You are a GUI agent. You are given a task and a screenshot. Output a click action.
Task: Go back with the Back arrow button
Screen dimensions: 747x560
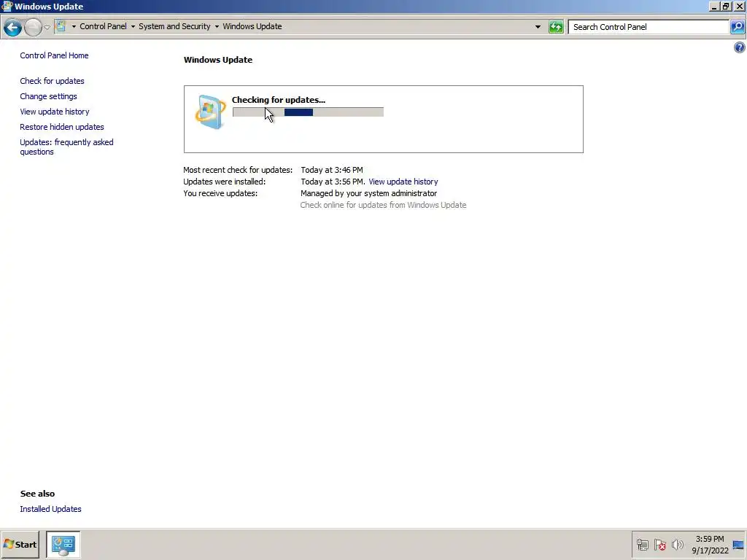[x=13, y=27]
